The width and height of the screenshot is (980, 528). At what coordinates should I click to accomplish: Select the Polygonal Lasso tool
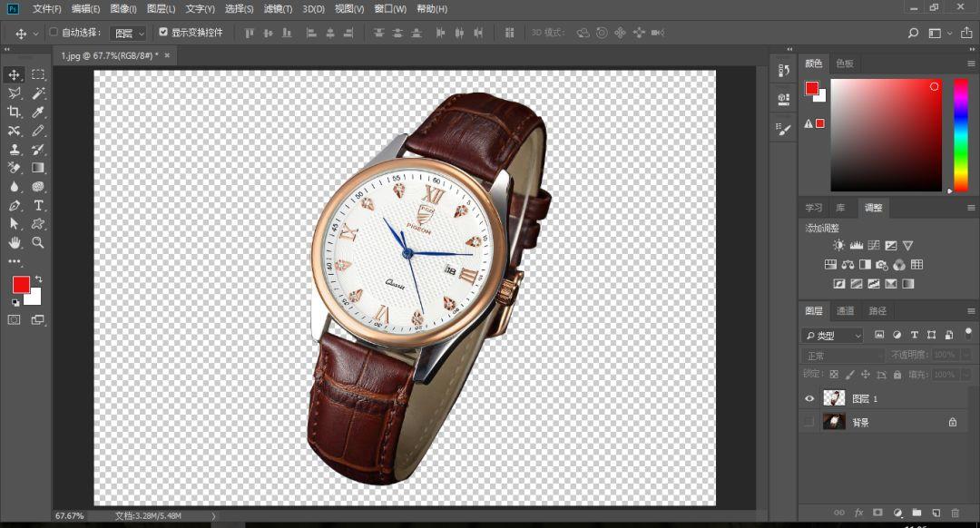14,93
